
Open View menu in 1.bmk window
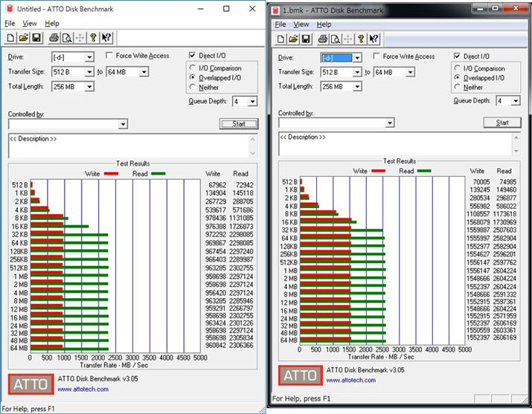301,25
